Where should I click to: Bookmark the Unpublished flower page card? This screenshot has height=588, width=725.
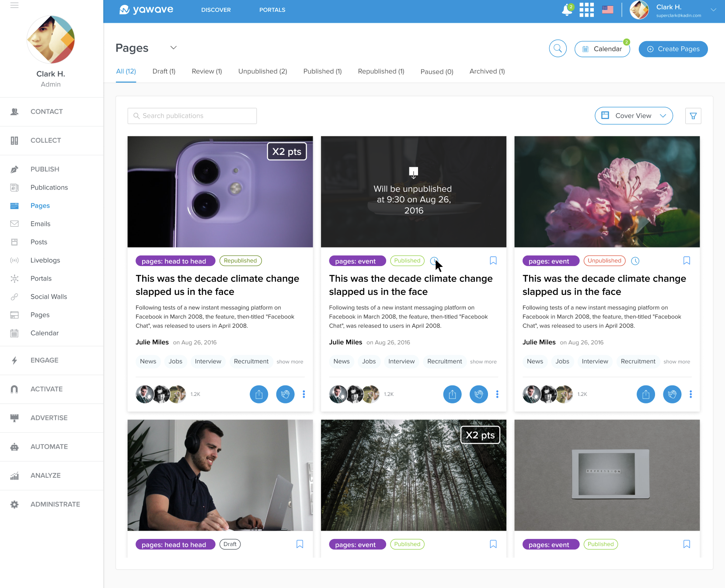point(687,260)
